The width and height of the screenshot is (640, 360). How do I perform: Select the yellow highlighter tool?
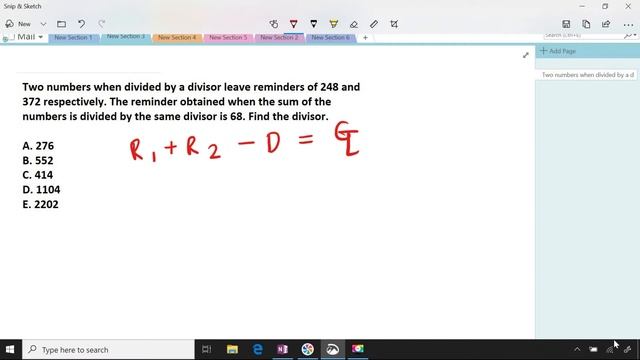333,24
